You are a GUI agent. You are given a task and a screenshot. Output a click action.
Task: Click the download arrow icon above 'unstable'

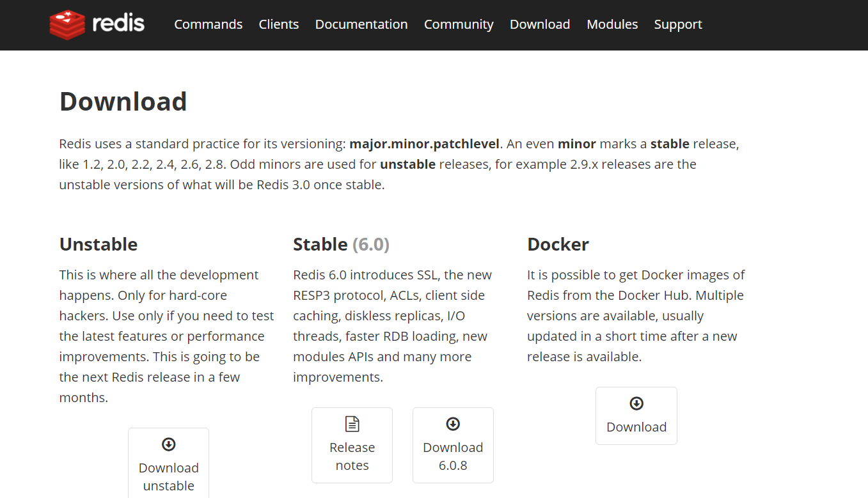169,444
